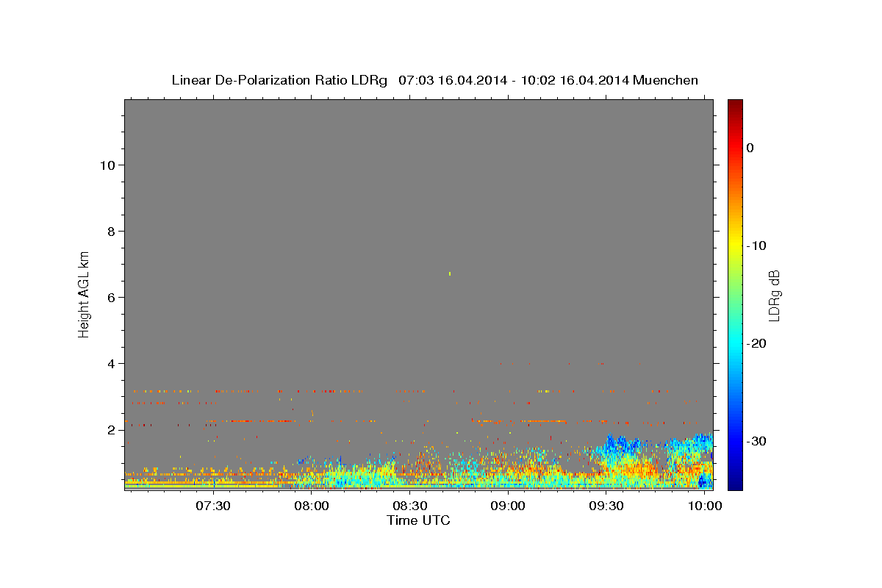This screenshot has width=882, height=588.
Task: Click the 08:30 time tick label
Action: 410,506
